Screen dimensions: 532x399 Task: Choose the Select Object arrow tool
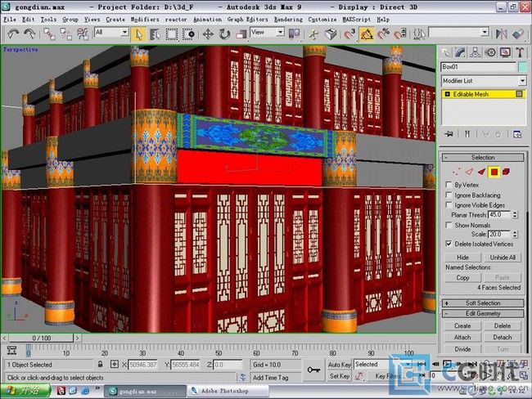[138, 34]
